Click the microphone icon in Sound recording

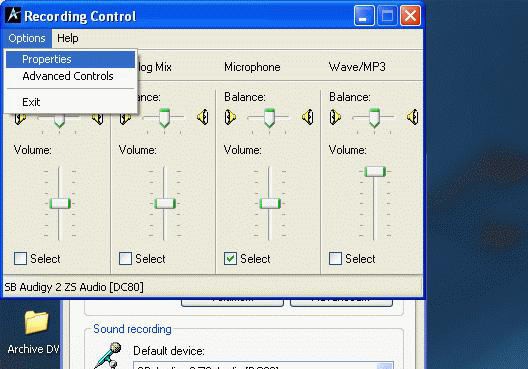[x=108, y=355]
